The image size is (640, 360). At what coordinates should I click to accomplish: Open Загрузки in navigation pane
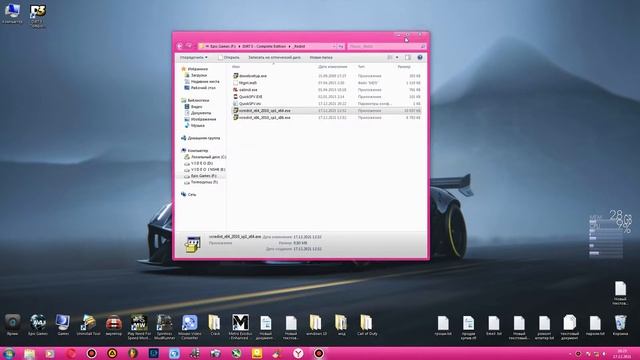(199, 75)
